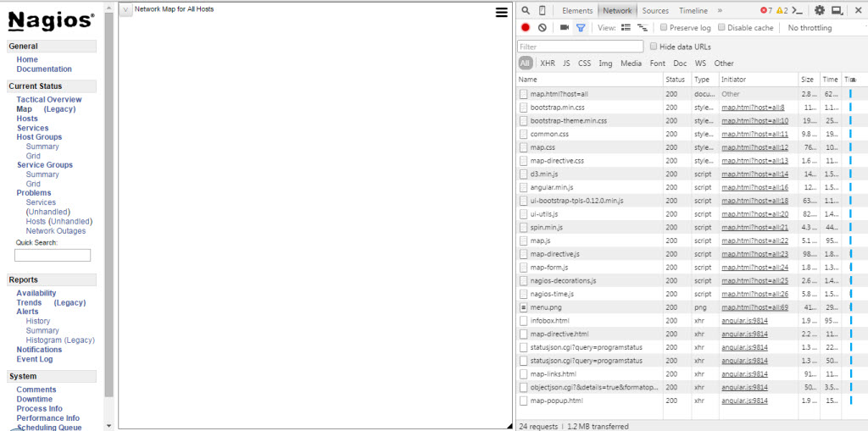Screen dimensions: 868x431
Task: Open the Nagios map hamburger menu
Action: [502, 12]
